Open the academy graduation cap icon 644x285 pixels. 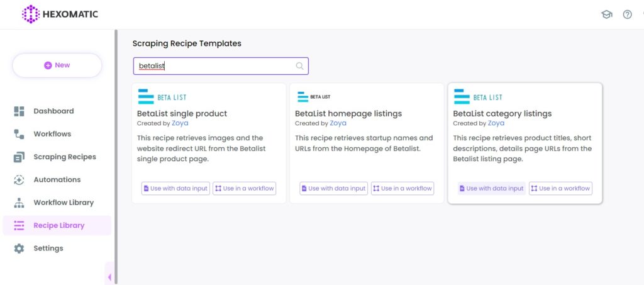(x=607, y=14)
